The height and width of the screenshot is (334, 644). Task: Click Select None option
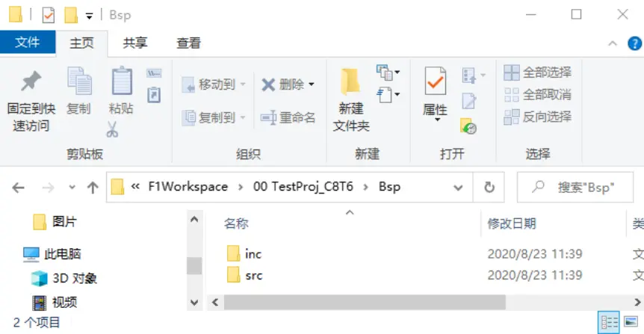pos(538,95)
